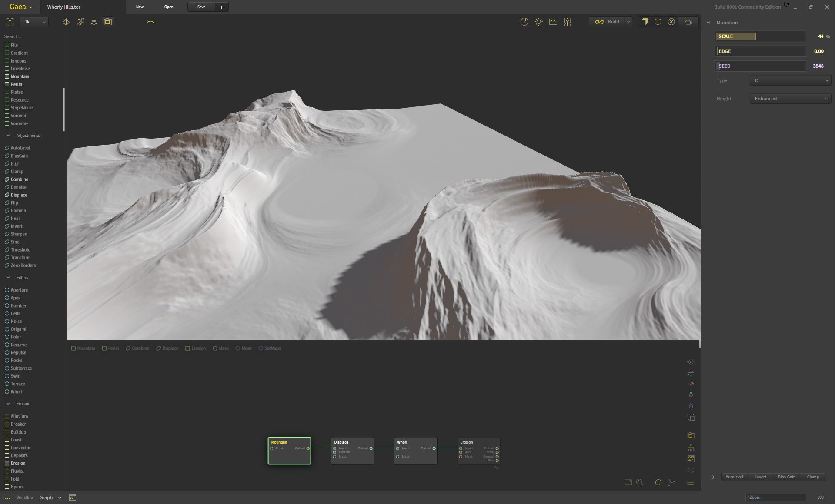
Task: Click the camera viewport mode icon
Action: click(x=108, y=22)
